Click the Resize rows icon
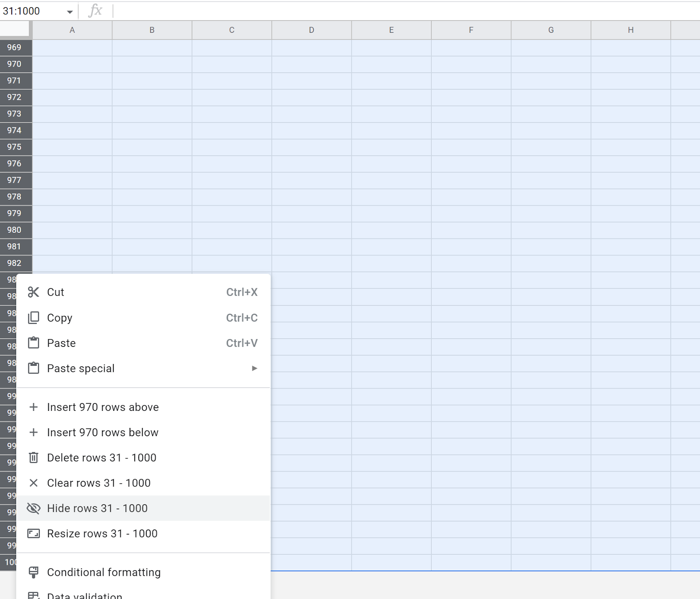This screenshot has height=599, width=700. click(x=34, y=533)
